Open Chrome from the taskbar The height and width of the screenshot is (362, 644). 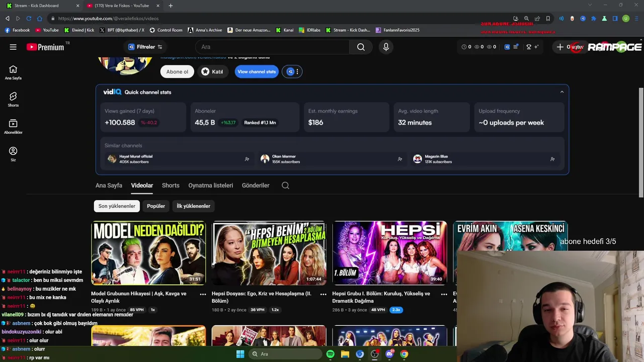[404, 354]
